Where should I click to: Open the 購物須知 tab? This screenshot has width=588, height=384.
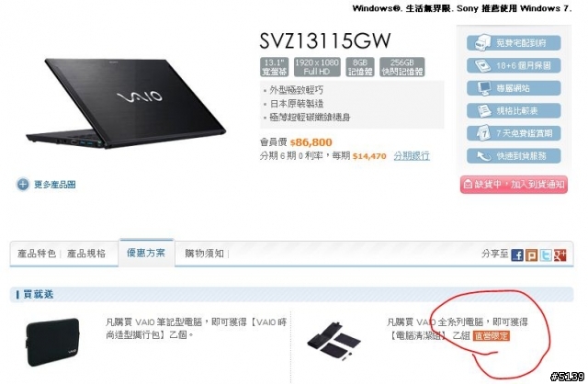pyautogui.click(x=204, y=254)
